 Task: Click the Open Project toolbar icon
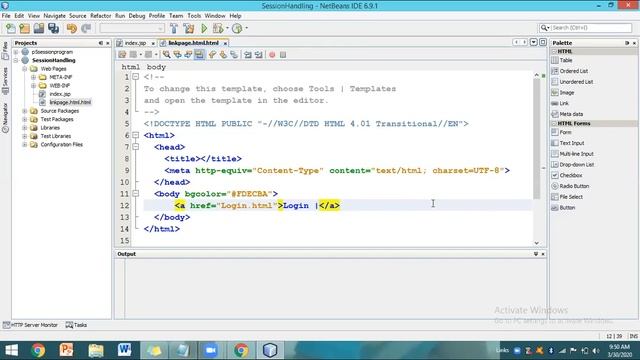pyautogui.click(x=39, y=28)
